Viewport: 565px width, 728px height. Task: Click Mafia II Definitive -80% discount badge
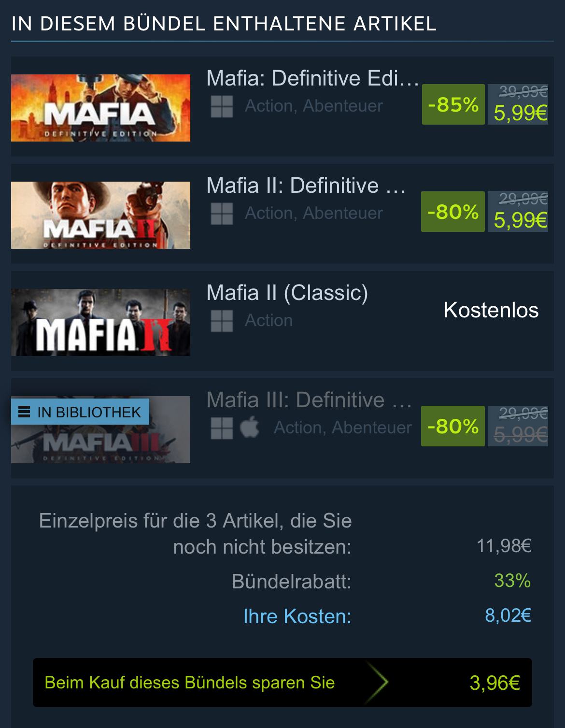452,212
